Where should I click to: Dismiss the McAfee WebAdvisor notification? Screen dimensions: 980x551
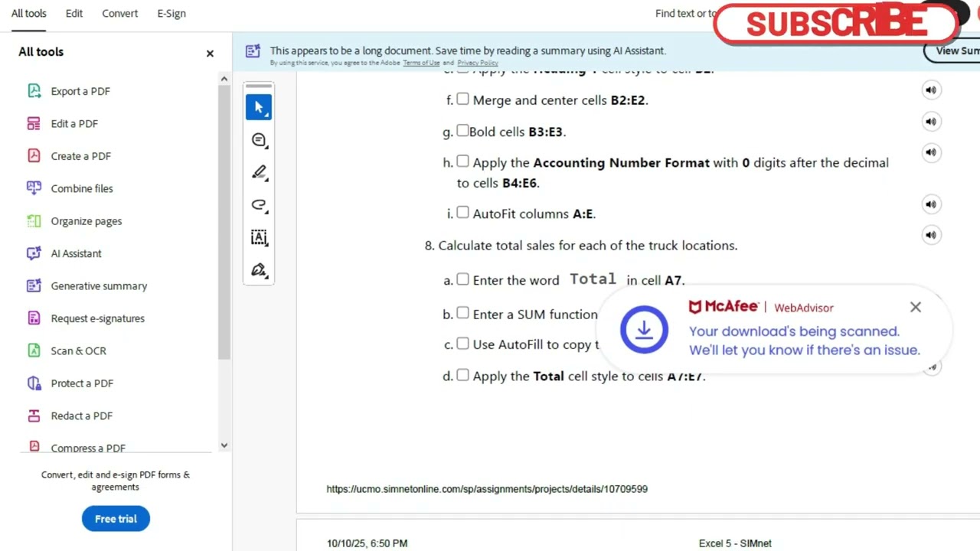916,307
